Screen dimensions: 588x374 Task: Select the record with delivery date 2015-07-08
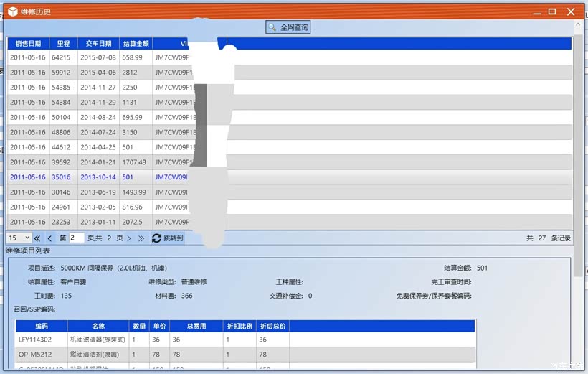coord(98,57)
